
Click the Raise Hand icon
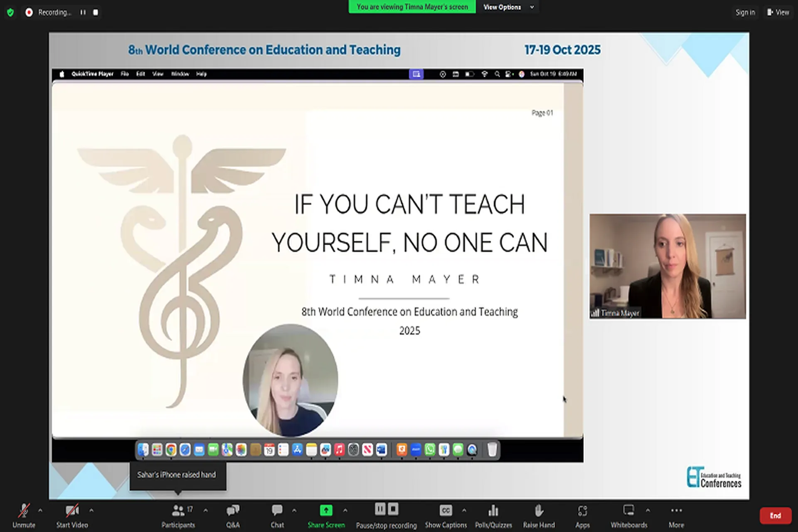click(x=539, y=510)
